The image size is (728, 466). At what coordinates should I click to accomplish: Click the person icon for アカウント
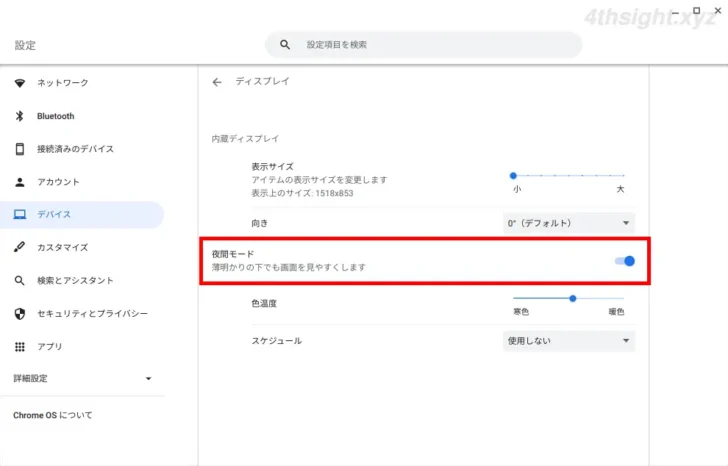coord(20,182)
